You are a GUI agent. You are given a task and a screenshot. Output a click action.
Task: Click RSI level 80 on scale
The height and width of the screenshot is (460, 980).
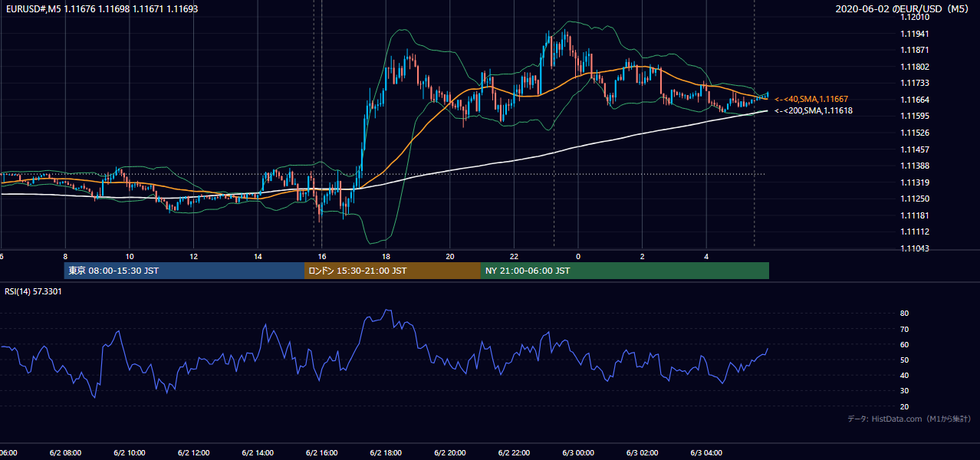point(904,314)
